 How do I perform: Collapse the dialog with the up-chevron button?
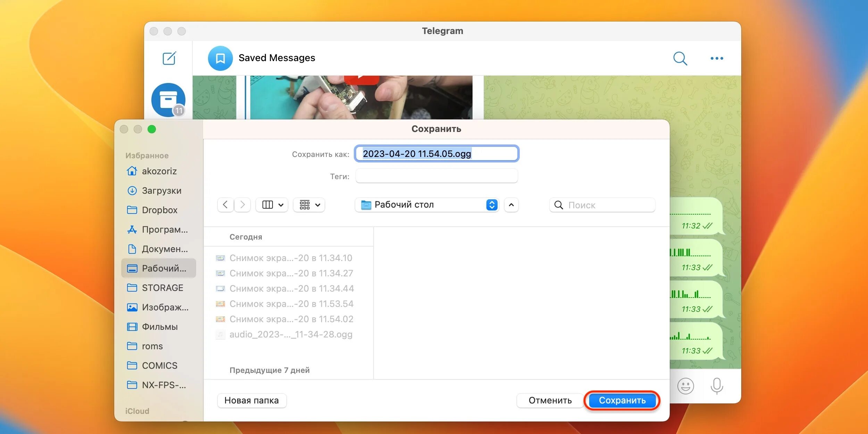511,205
